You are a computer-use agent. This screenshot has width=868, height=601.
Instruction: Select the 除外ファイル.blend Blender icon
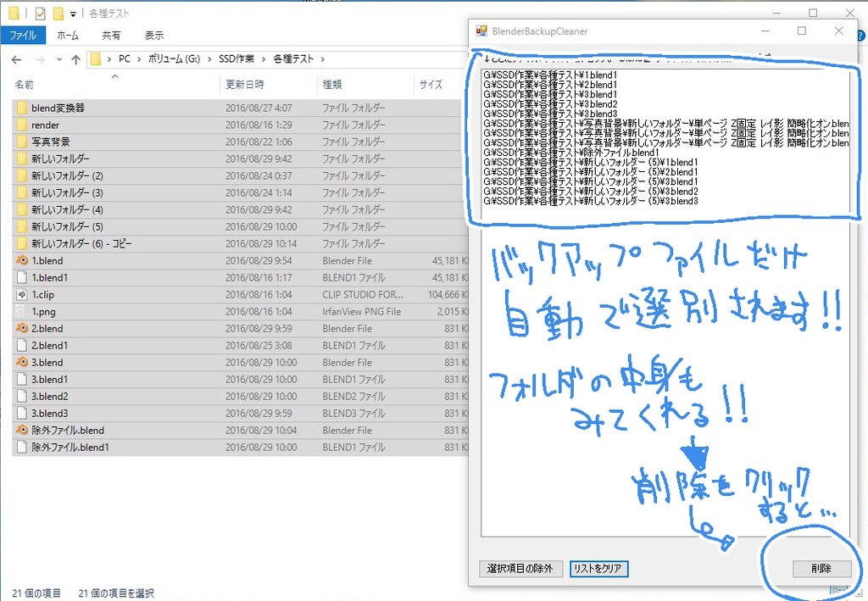pyautogui.click(x=21, y=430)
